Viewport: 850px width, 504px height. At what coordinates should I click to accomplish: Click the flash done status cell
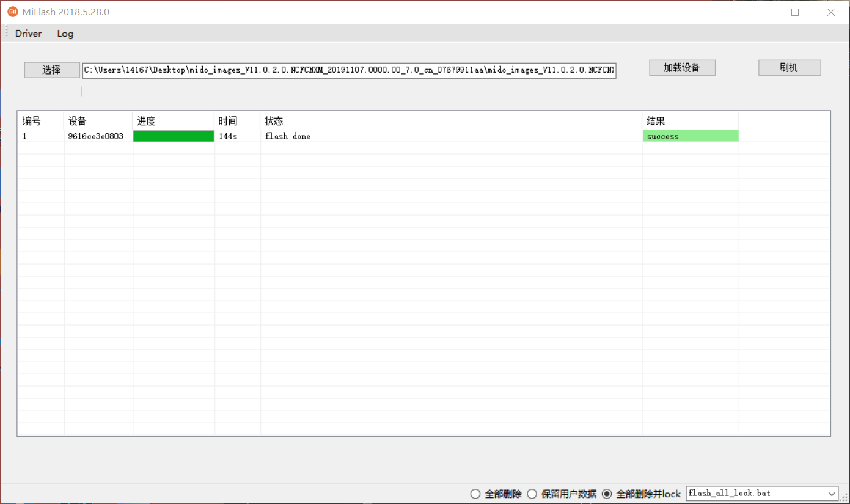(451, 136)
